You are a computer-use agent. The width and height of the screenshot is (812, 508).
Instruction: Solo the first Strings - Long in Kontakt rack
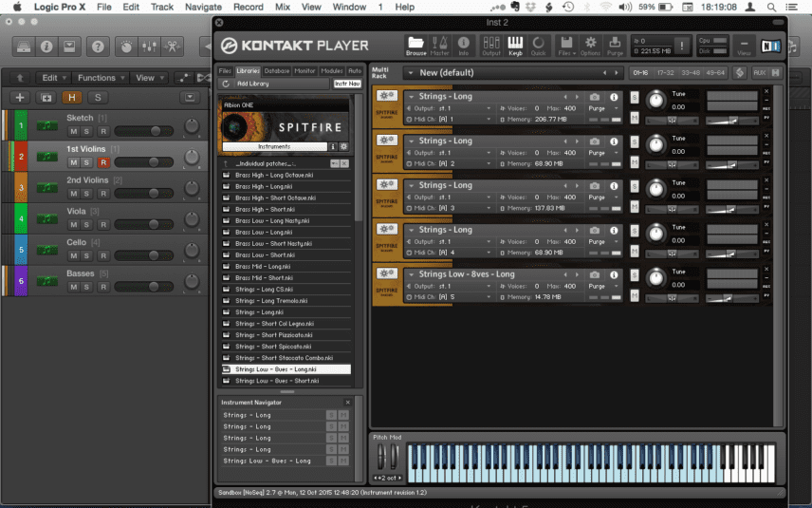[635, 98]
